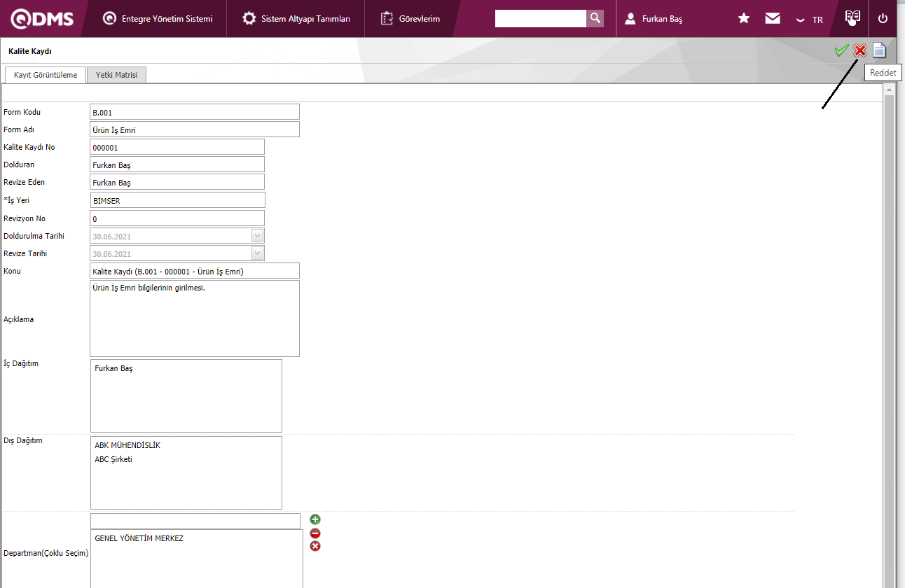This screenshot has height=588, width=905.
Task: Select GENEL YÖNETİM MERKEZ department
Action: [x=139, y=538]
